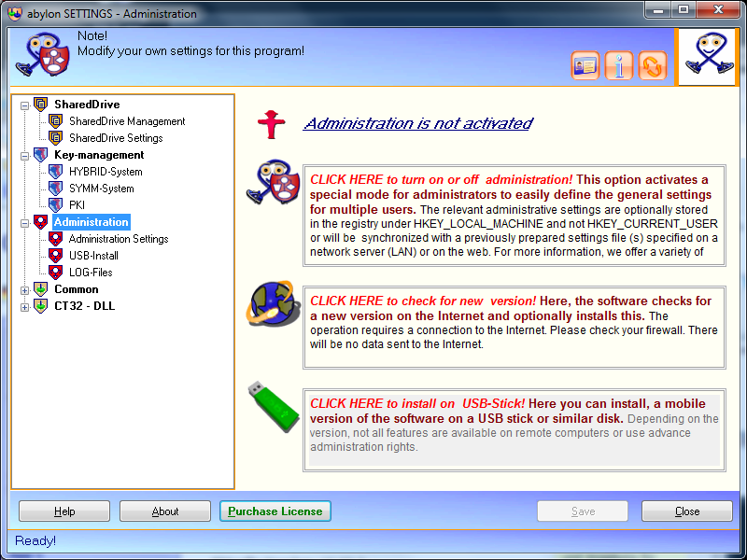The image size is (747, 560).
Task: Click the USB-Install tree icon
Action: pos(56,255)
